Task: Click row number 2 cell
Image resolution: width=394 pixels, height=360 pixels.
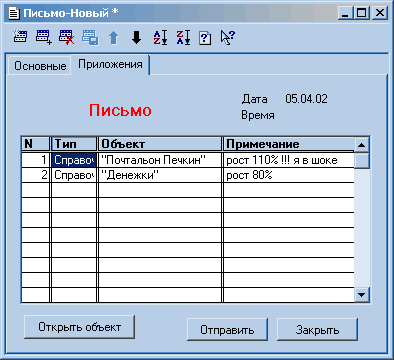Action: tap(36, 175)
